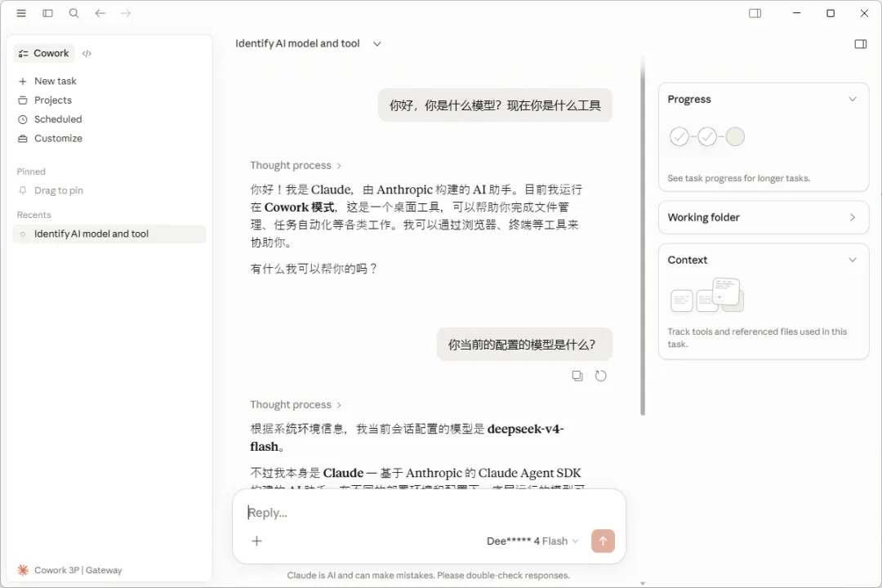Close the application window
882x588 pixels.
tap(864, 13)
